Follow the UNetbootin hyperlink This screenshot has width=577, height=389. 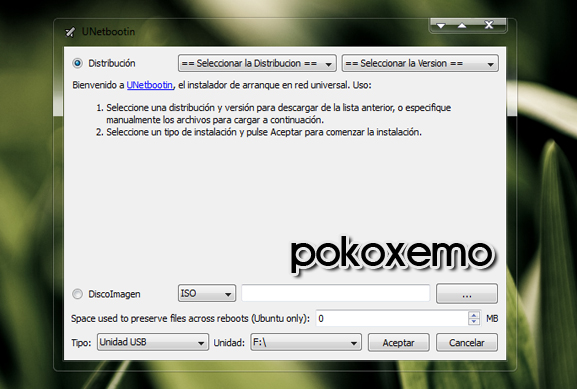(149, 85)
